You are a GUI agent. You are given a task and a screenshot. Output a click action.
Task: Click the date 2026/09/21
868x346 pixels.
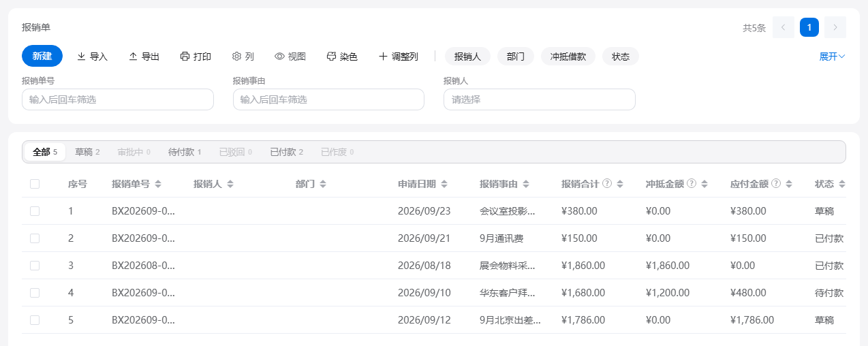click(424, 238)
